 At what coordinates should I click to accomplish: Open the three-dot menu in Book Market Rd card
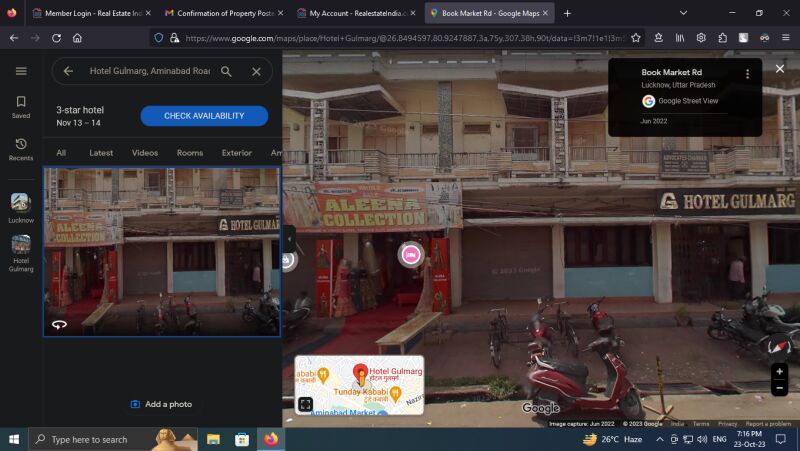tap(747, 74)
